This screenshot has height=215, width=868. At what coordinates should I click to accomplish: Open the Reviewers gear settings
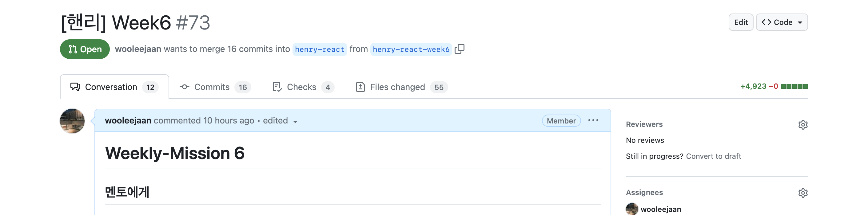(x=802, y=124)
